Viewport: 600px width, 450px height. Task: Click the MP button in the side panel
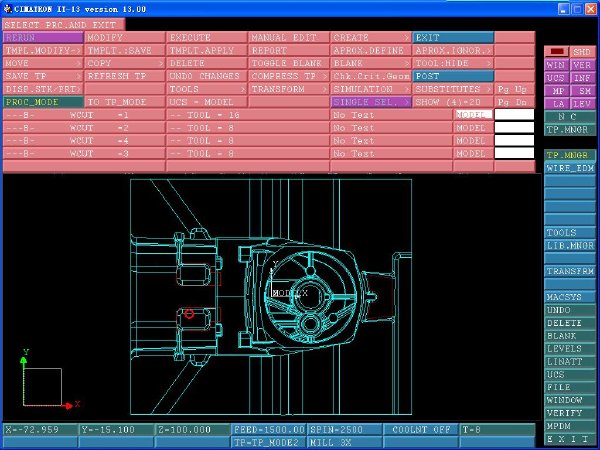556,91
